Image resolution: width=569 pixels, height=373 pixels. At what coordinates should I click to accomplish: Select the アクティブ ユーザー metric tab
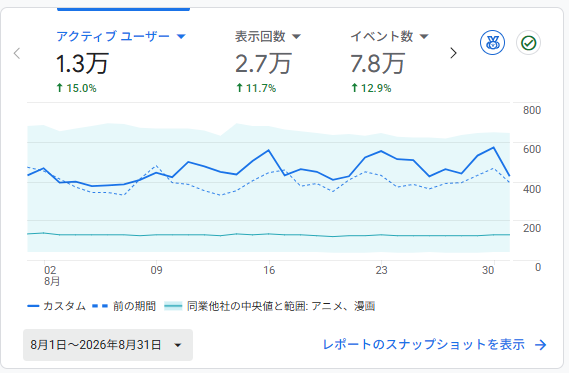(121, 61)
